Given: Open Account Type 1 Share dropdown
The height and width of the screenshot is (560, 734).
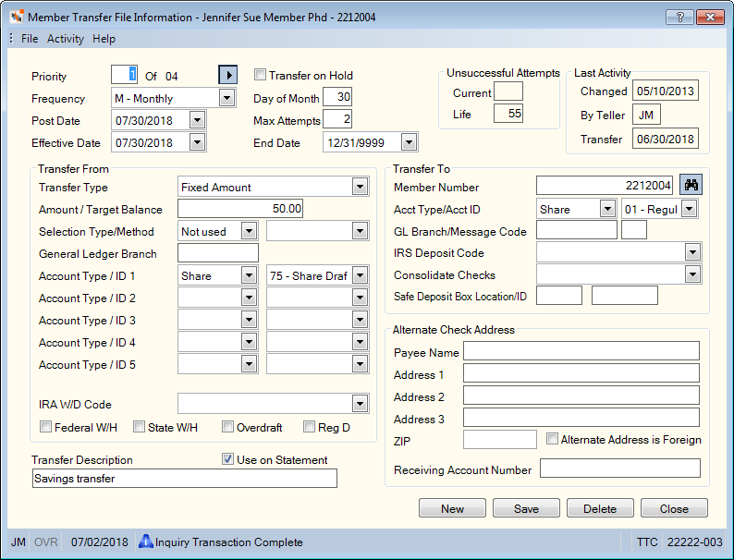Looking at the screenshot, I should 249,275.
